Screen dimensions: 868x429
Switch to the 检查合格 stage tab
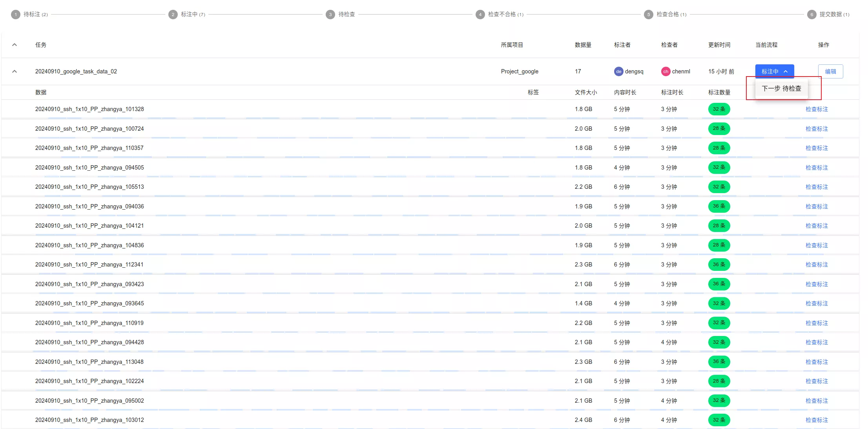click(x=667, y=15)
